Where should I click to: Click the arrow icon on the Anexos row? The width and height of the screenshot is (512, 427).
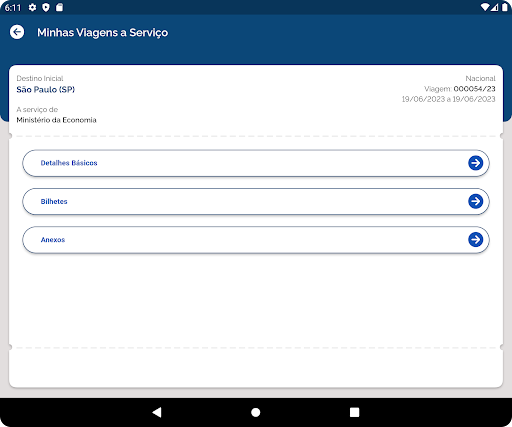tap(476, 240)
